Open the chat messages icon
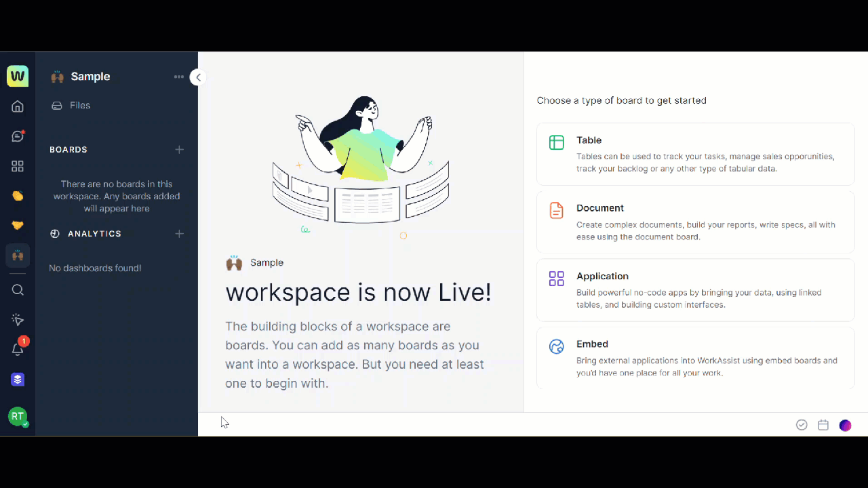 18,136
